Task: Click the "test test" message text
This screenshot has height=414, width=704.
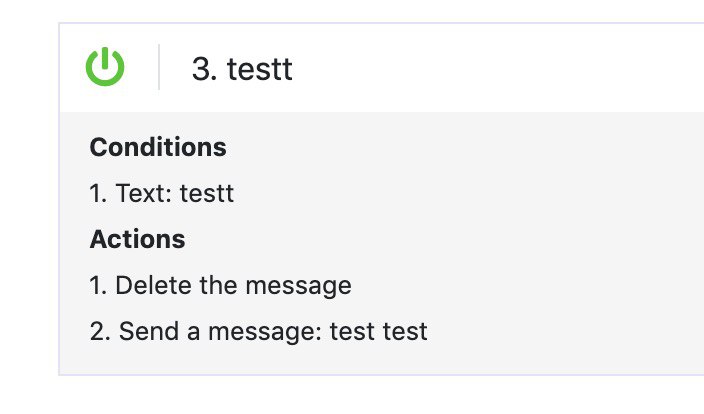Action: click(x=378, y=331)
